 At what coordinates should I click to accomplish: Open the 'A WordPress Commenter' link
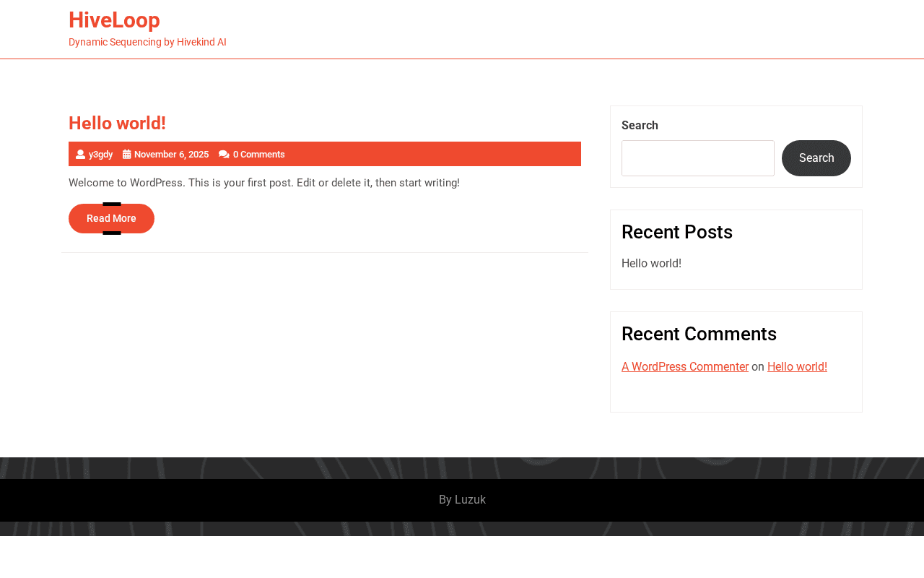685,367
